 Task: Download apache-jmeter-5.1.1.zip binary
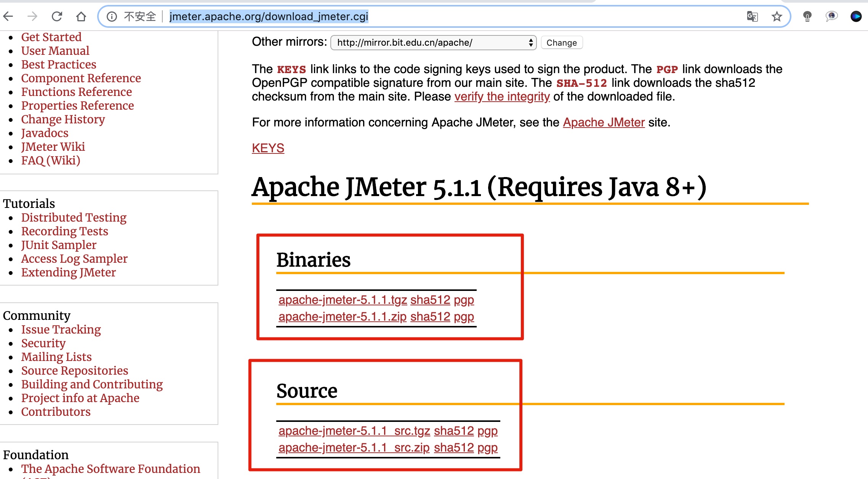[x=342, y=317]
